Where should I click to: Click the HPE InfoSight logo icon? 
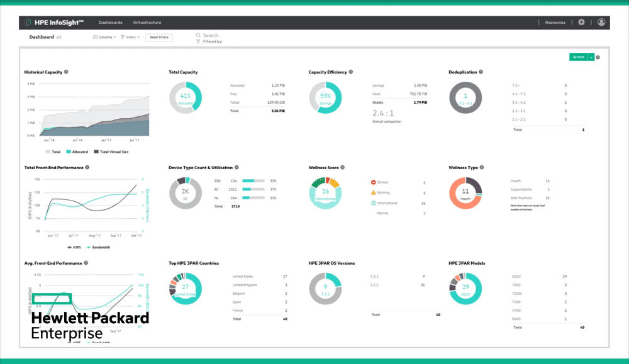(28, 23)
